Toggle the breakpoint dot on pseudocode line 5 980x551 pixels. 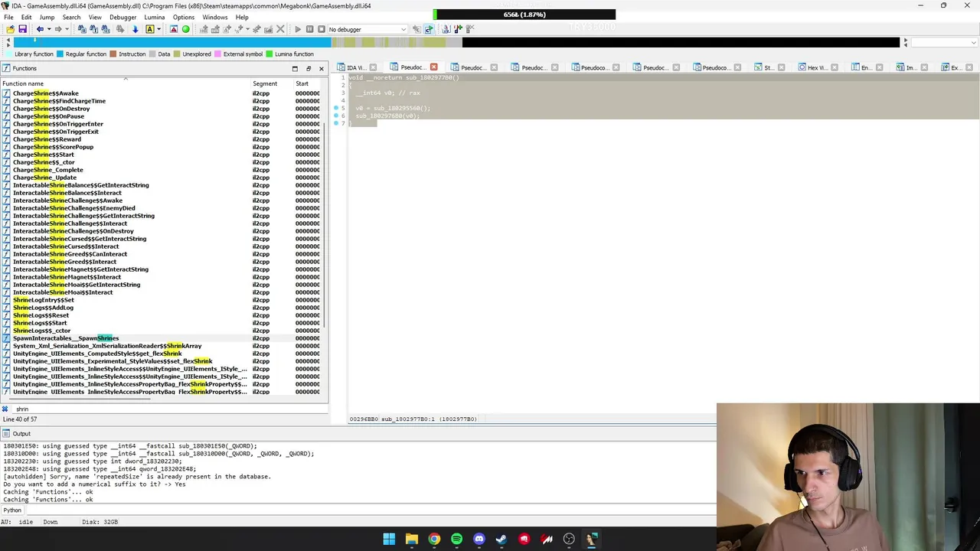pyautogui.click(x=336, y=109)
